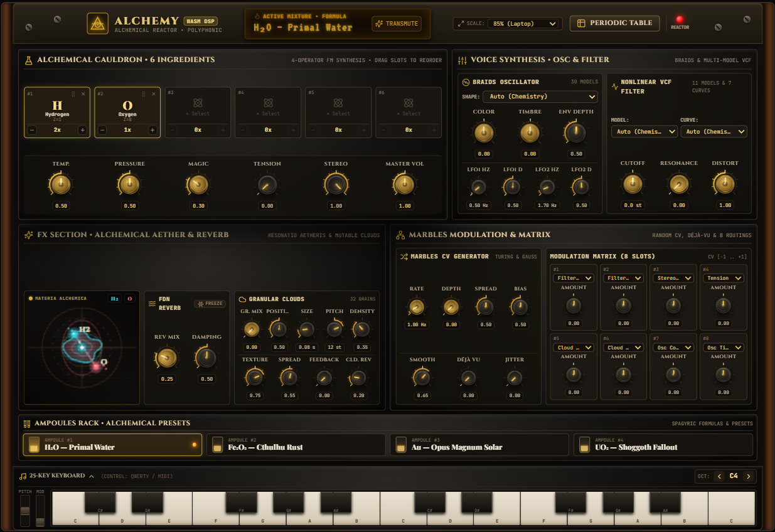Viewport: 775px width, 532px height.
Task: Click the LFO1 Hz value 0.50 Hz
Action: [x=478, y=205]
